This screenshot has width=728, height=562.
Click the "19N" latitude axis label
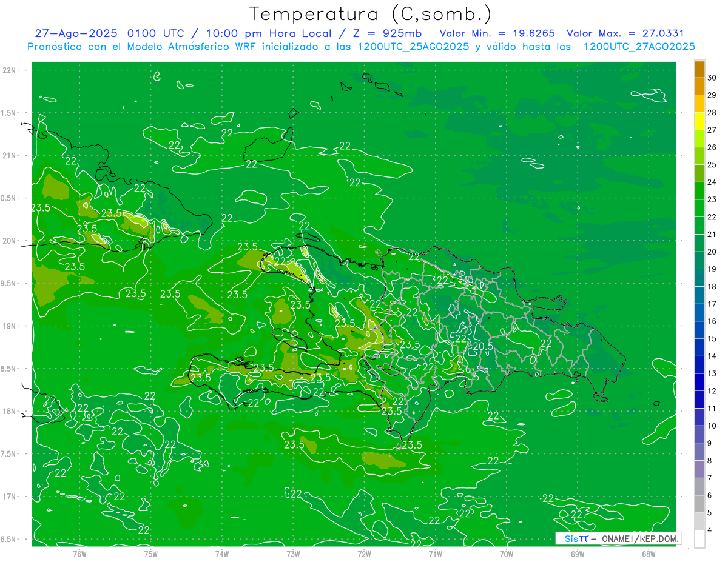[x=10, y=326]
